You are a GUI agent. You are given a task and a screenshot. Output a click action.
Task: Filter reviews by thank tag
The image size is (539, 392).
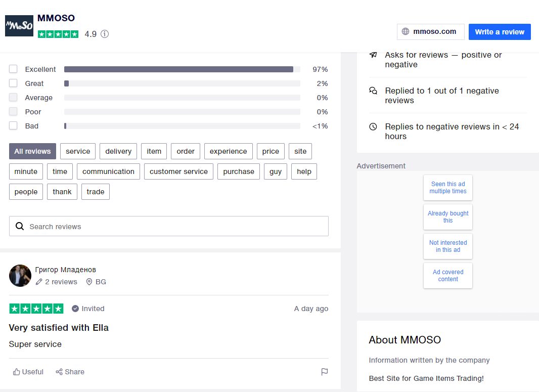62,192
